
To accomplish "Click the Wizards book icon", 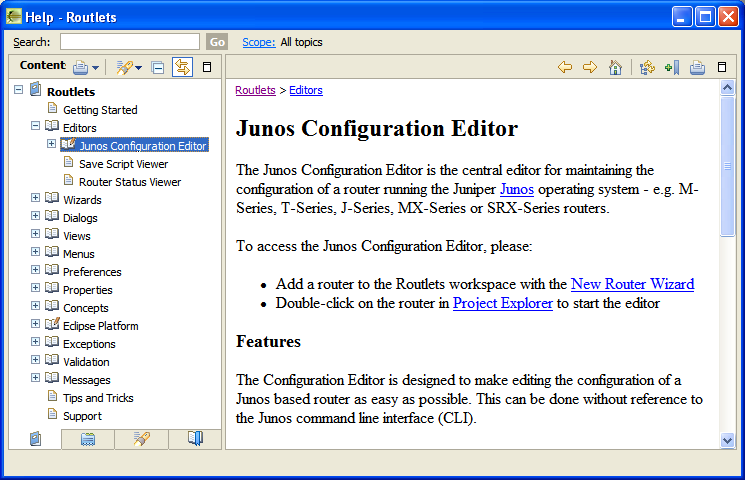I will point(52,198).
